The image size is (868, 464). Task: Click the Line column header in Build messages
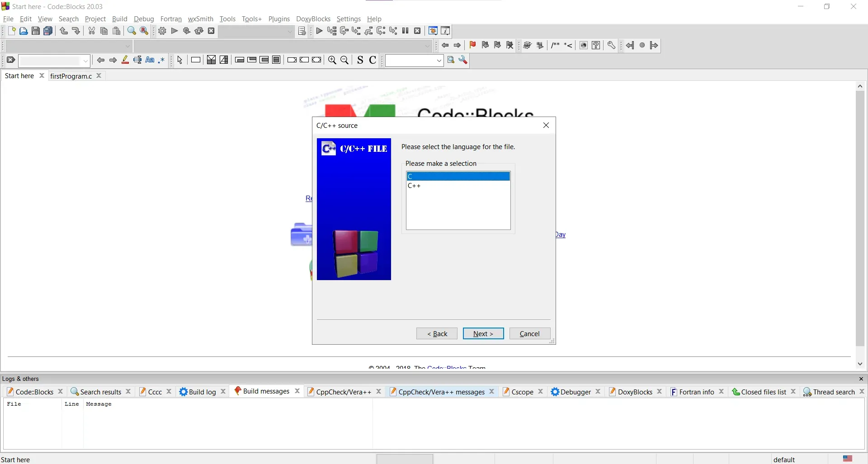click(72, 404)
